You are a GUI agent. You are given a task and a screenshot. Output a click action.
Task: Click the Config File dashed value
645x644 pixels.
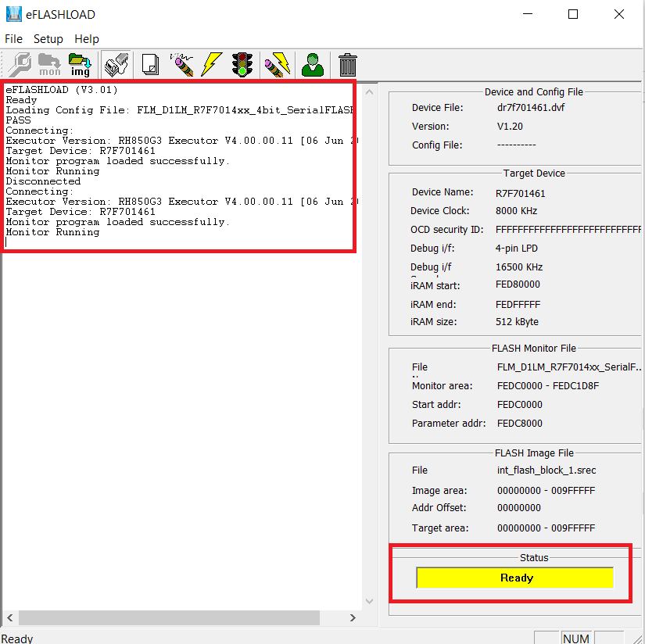point(516,145)
